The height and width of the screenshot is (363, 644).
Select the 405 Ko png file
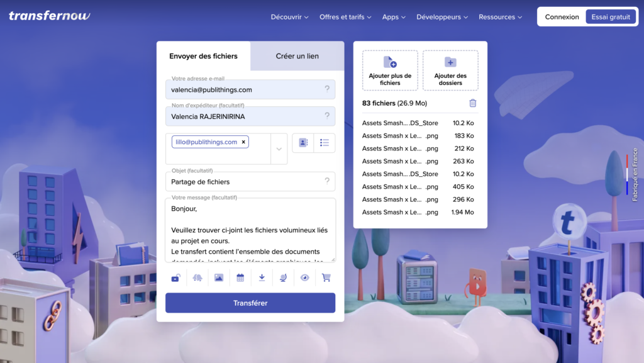[x=418, y=186]
